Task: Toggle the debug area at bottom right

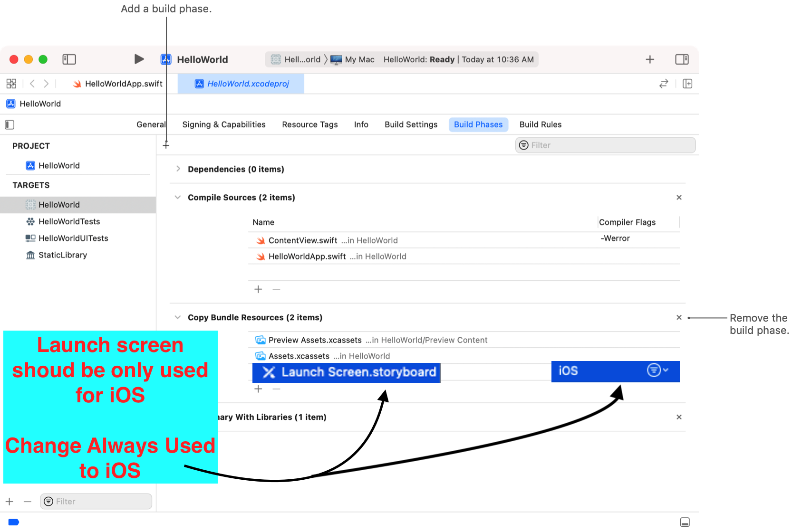Action: click(685, 522)
